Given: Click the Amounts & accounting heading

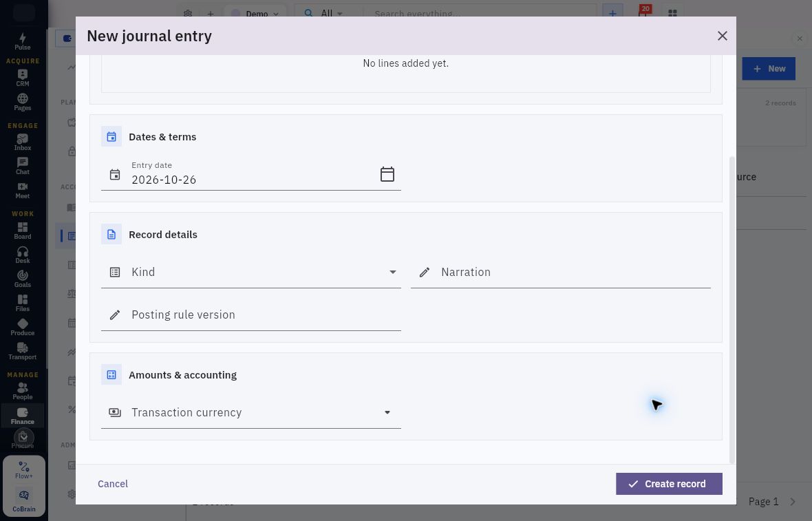Looking at the screenshot, I should pos(182,375).
